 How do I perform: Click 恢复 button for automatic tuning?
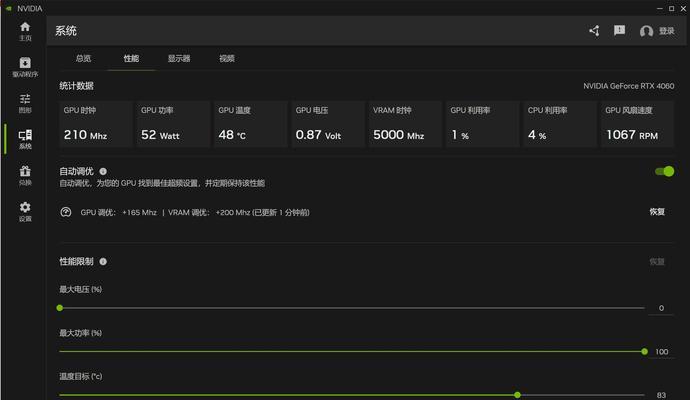pyautogui.click(x=657, y=212)
